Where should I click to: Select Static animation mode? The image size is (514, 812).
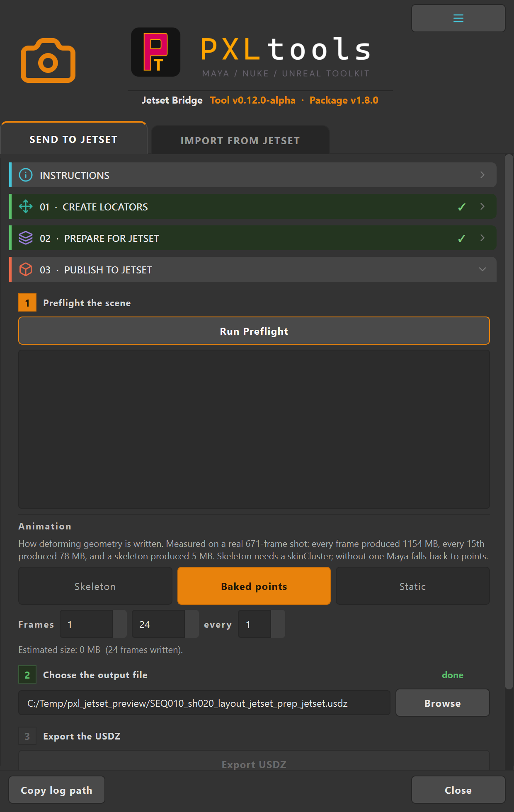[x=412, y=586]
